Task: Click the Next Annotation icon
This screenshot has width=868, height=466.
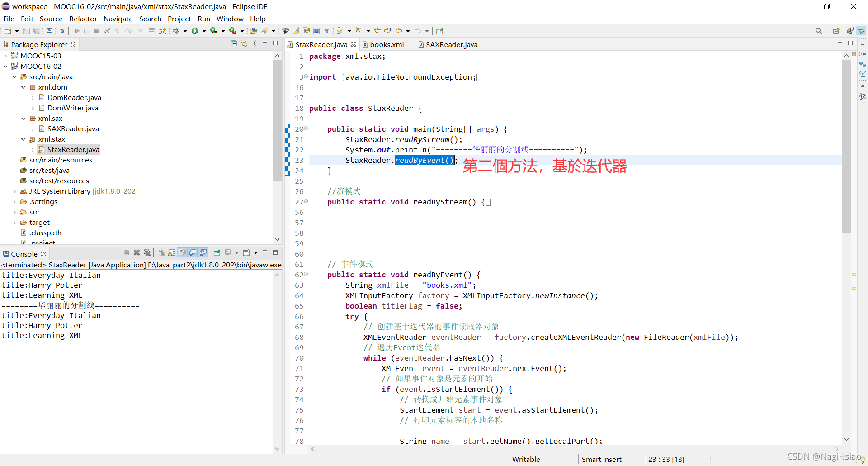Action: pyautogui.click(x=340, y=31)
